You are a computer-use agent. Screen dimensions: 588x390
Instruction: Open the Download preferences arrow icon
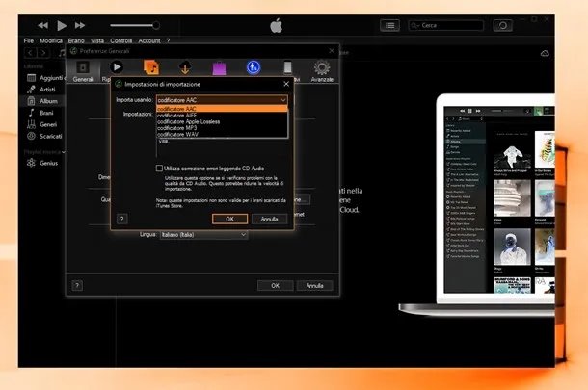point(185,67)
